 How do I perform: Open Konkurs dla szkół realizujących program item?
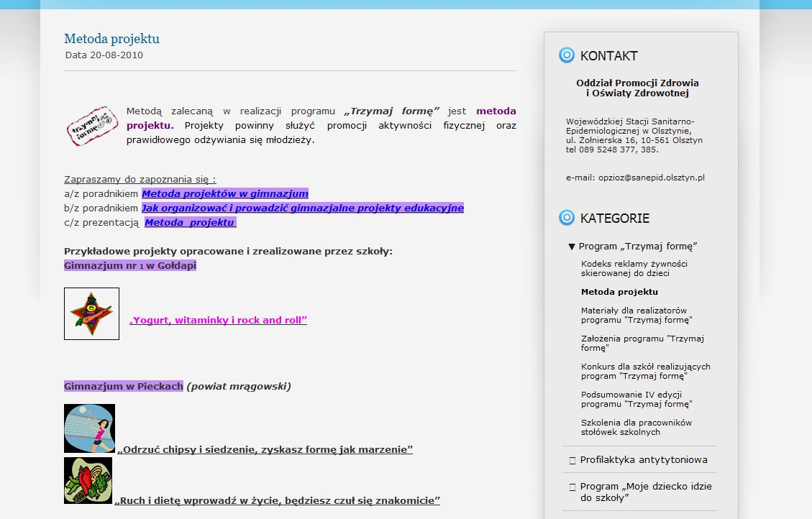click(x=645, y=371)
